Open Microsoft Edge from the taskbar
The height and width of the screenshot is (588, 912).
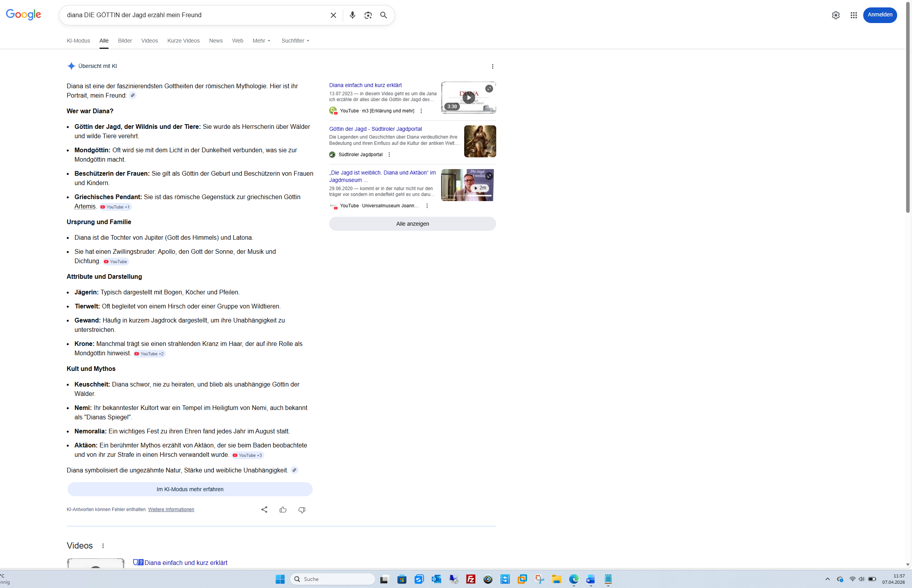pos(573,579)
